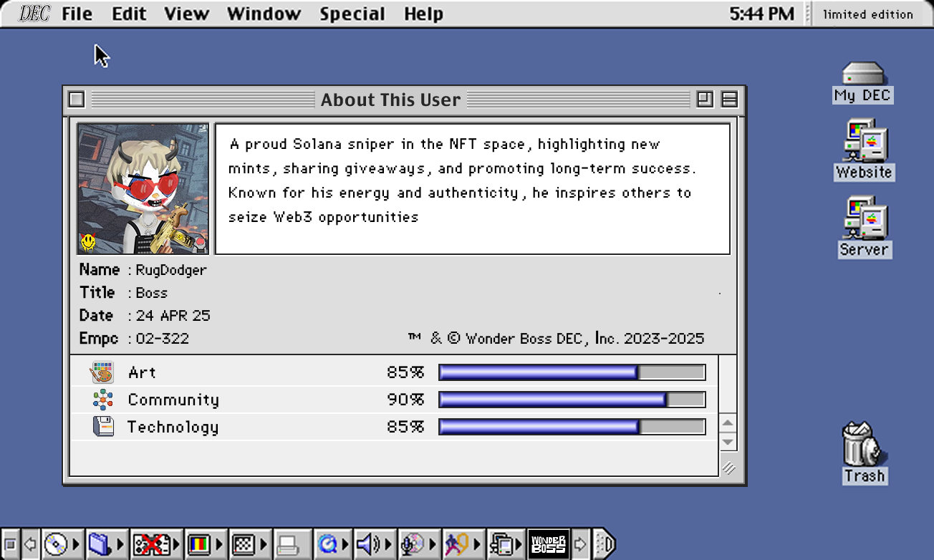Collapse the control strip using left end tab
Image resolution: width=934 pixels, height=560 pixels.
[10, 545]
